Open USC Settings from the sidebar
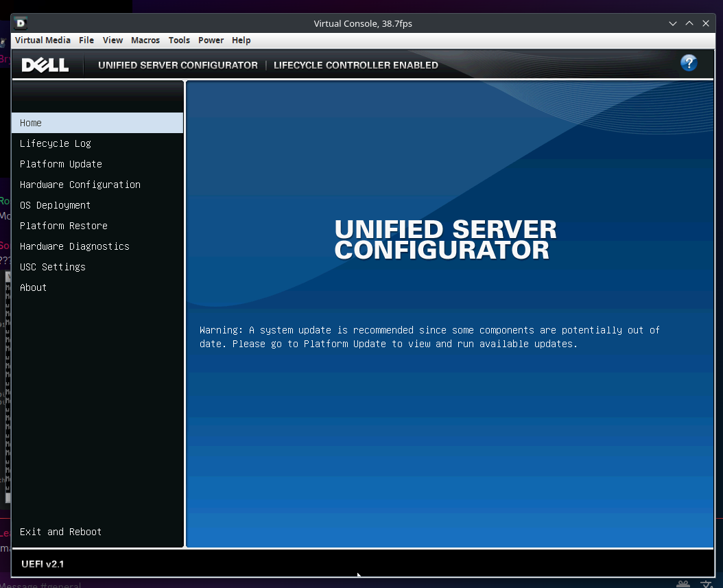The image size is (723, 588). coord(52,267)
